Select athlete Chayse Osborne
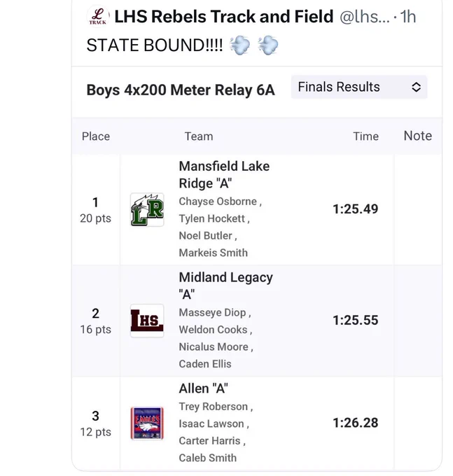The width and height of the screenshot is (453, 476). [x=218, y=202]
